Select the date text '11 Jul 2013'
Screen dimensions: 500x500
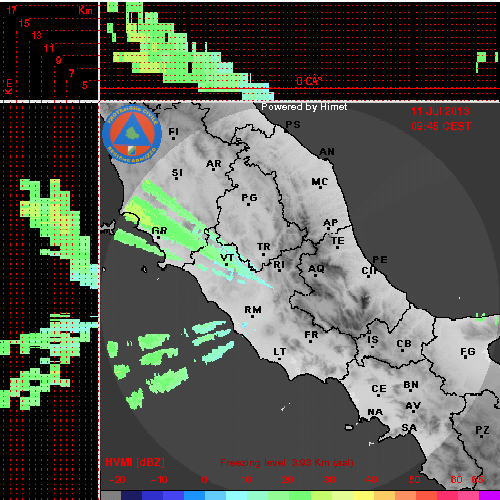(x=440, y=111)
